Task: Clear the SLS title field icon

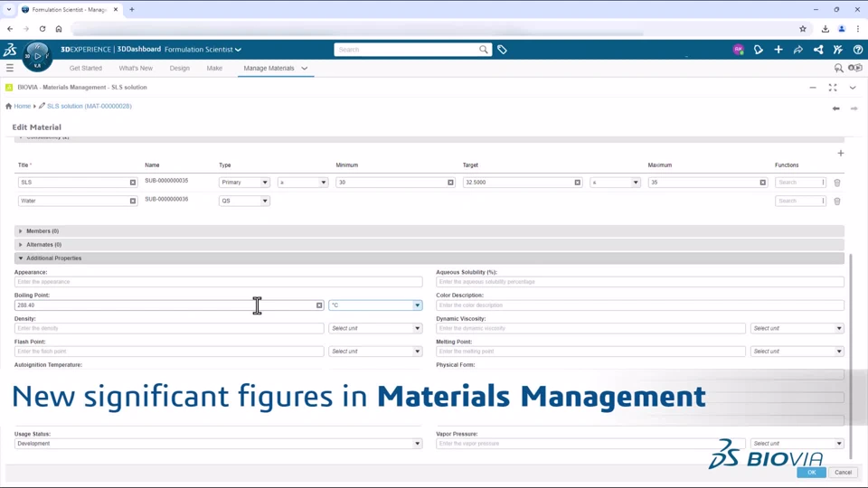Action: click(133, 183)
